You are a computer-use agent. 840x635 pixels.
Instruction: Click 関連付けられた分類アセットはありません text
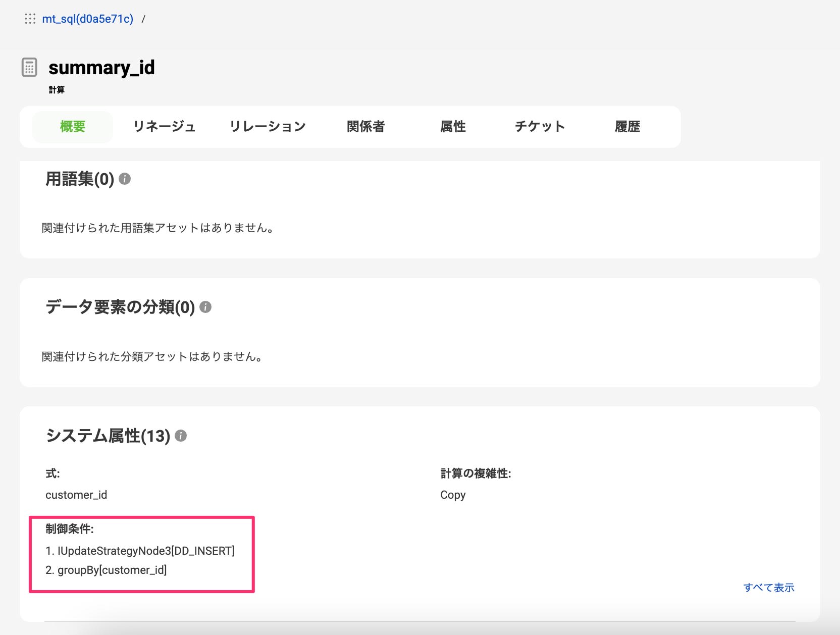pos(152,357)
